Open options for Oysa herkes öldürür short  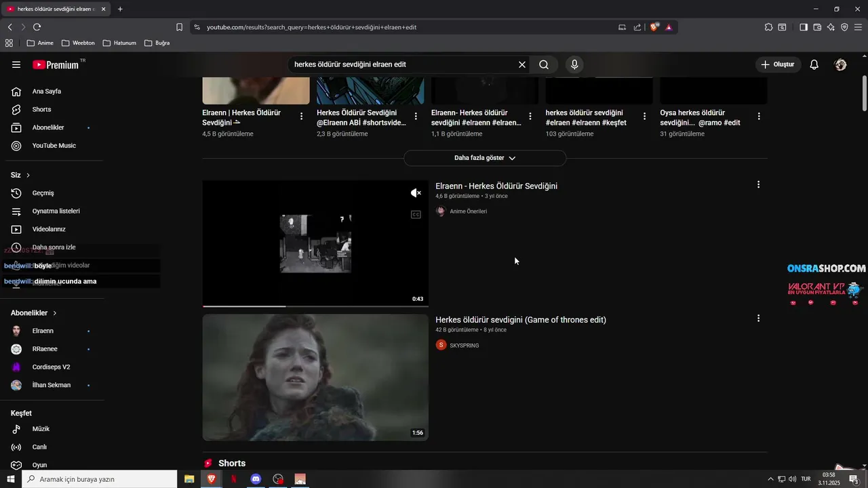pyautogui.click(x=759, y=116)
